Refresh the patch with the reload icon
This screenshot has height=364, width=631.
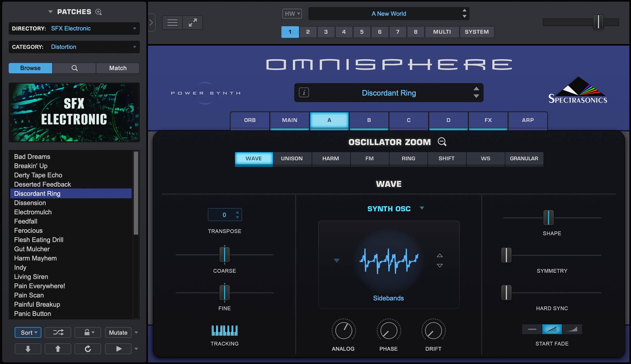(88, 349)
